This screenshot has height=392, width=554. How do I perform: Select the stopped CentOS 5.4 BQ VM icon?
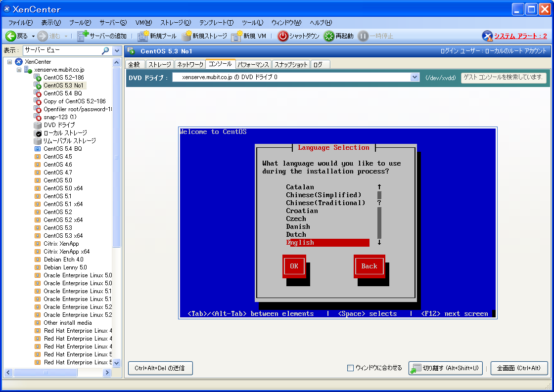pyautogui.click(x=38, y=93)
